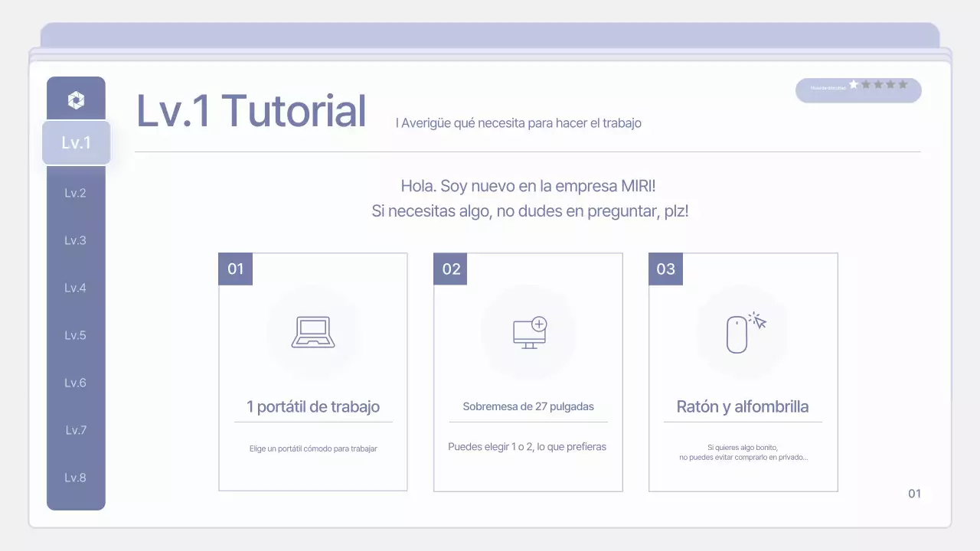Click the 01 badge on the first card
This screenshot has width=980, height=551.
click(x=235, y=269)
